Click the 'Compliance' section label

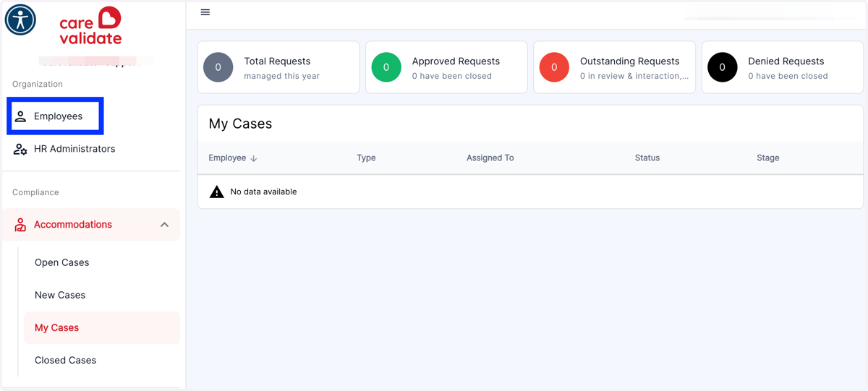[x=35, y=192]
